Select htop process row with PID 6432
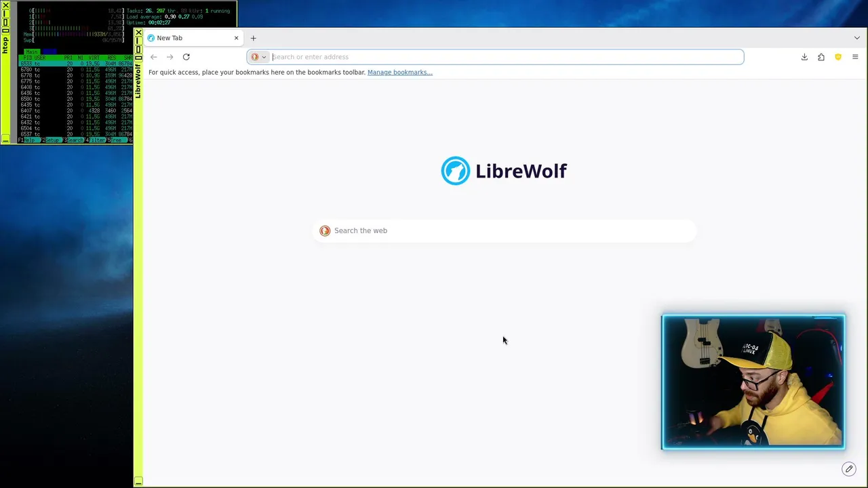868x488 pixels. pos(76,123)
